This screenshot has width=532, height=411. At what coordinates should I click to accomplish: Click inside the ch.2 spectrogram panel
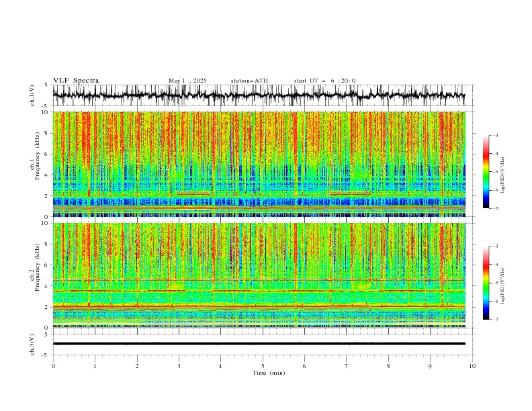(259, 275)
